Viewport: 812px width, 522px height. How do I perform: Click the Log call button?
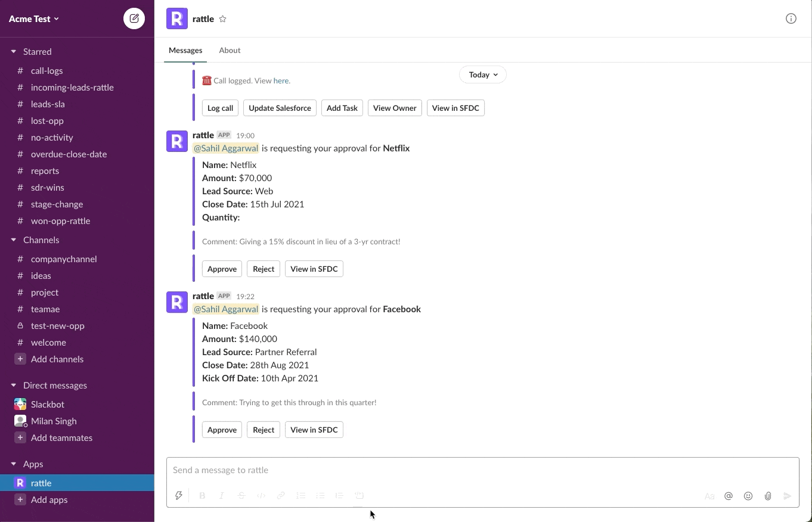click(x=221, y=108)
